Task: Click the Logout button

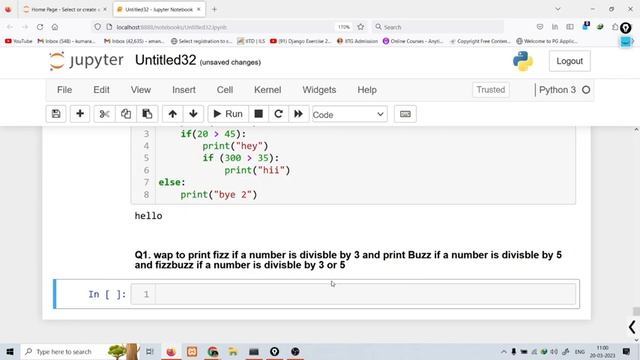Action: 569,61
